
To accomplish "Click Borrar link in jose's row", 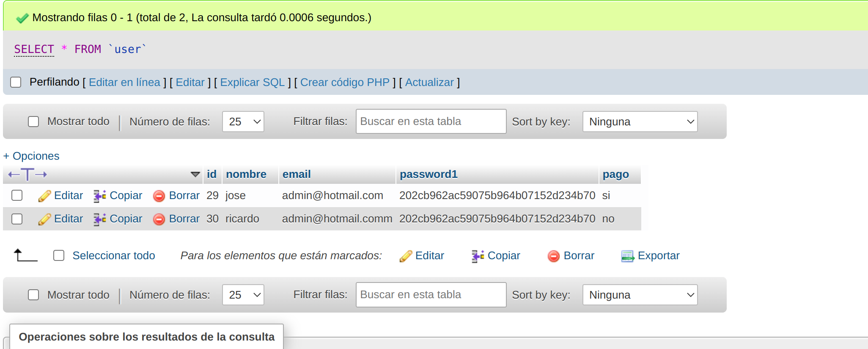I will (184, 195).
